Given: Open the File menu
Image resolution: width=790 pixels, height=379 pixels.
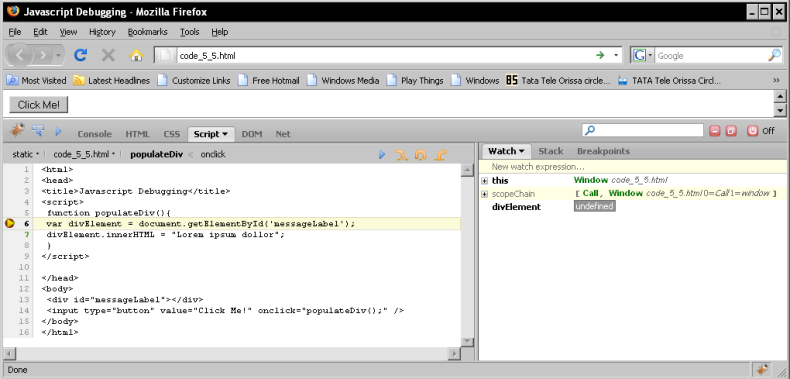Looking at the screenshot, I should coord(15,32).
